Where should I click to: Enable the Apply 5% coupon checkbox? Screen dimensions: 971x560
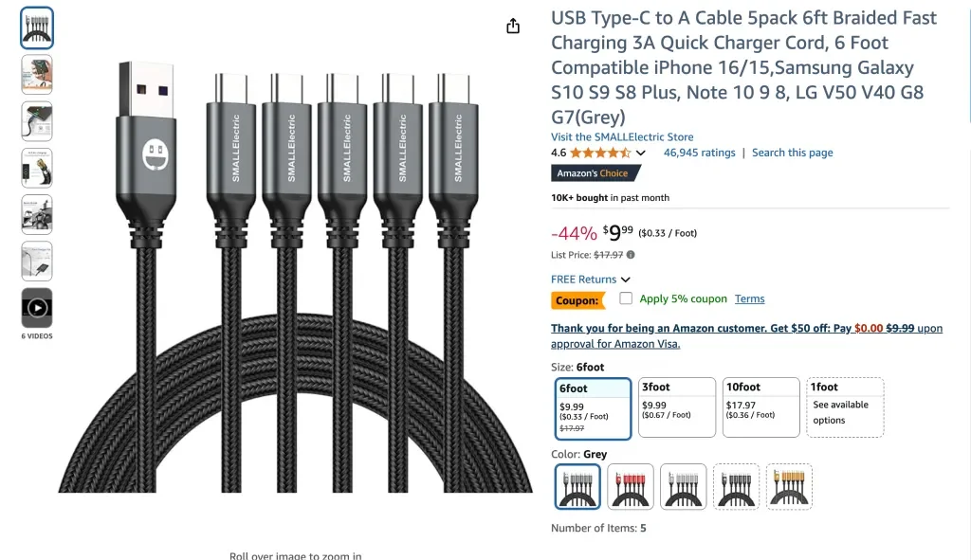[625, 298]
